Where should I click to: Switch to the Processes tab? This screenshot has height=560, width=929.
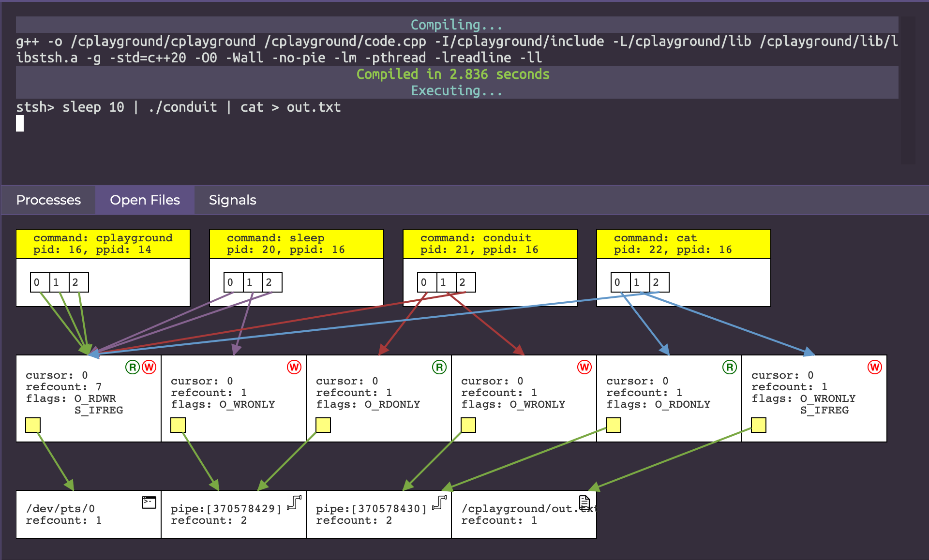48,200
